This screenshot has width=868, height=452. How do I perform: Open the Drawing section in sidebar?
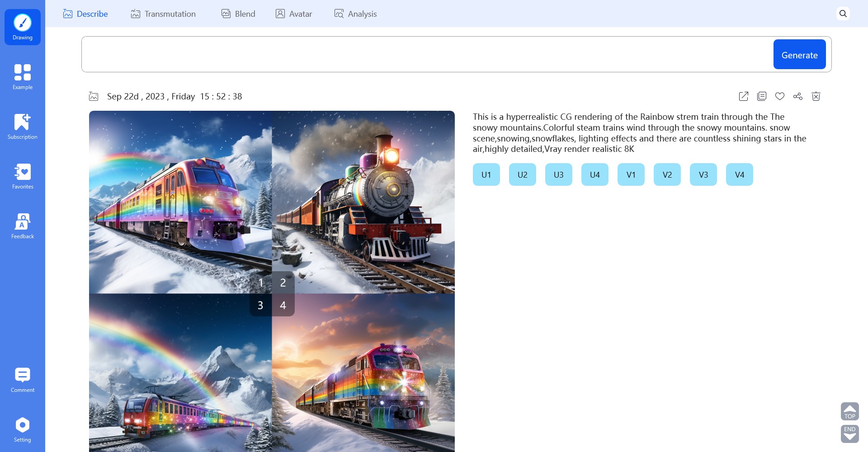tap(23, 27)
